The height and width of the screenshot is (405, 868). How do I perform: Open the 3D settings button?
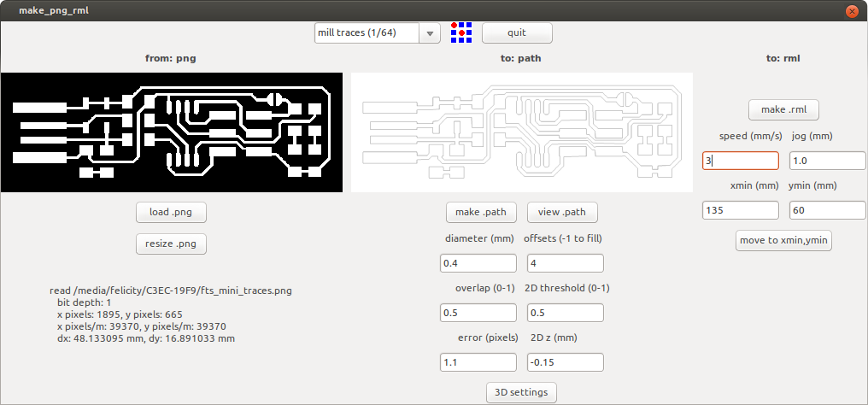tap(521, 392)
